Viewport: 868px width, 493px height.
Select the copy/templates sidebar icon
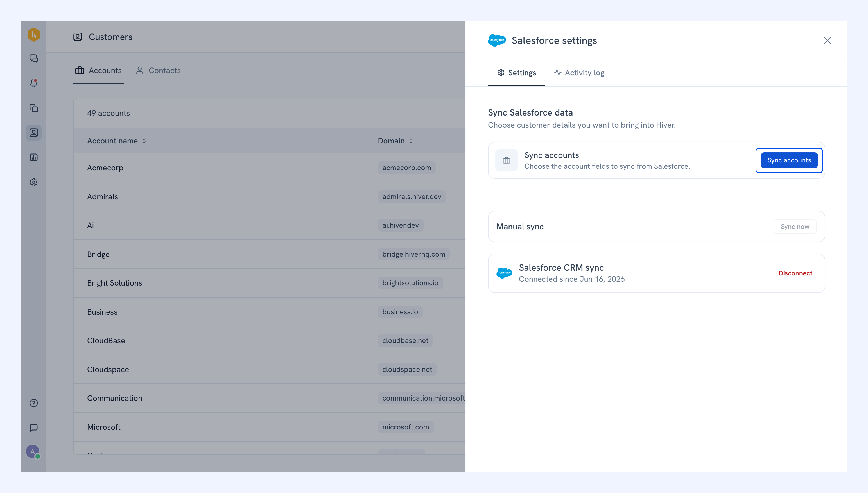pos(33,108)
